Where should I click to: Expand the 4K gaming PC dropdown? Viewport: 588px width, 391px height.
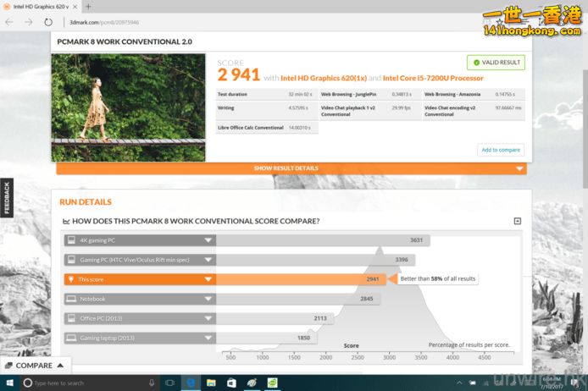208,240
